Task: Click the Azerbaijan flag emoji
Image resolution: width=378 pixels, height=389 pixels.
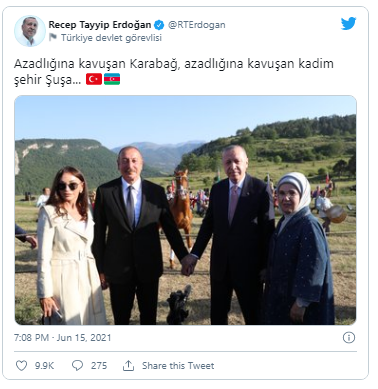Action: [x=112, y=79]
